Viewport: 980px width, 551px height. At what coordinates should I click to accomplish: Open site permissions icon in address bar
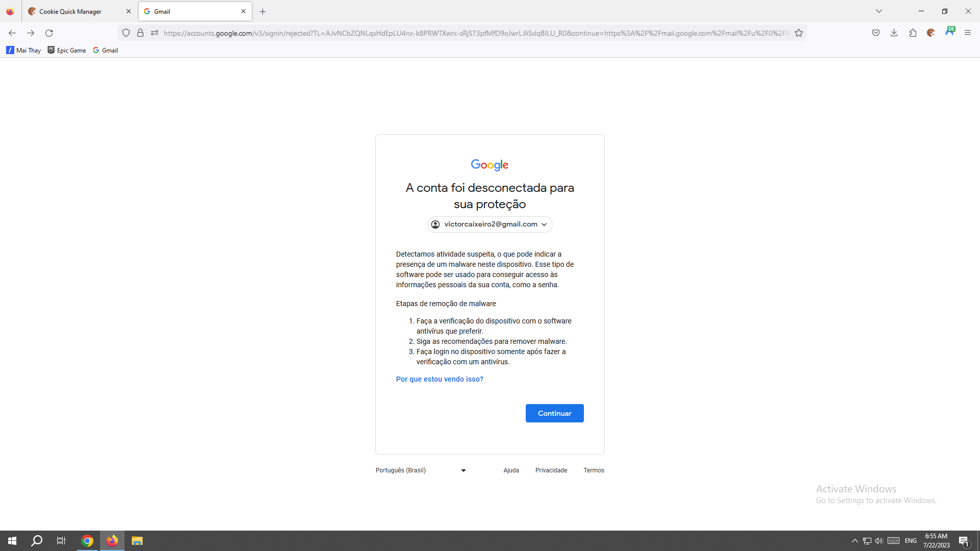(155, 33)
